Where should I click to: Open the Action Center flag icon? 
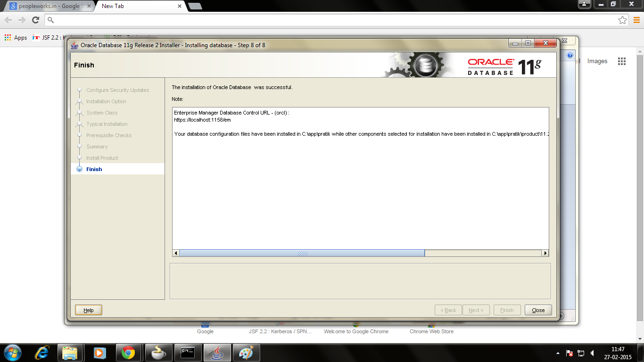point(570,353)
